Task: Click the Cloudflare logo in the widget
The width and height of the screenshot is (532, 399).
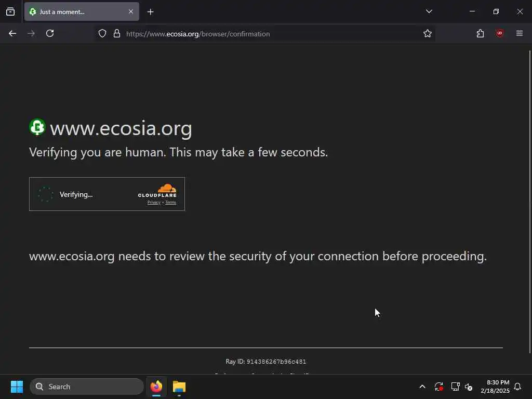Action: pos(157,191)
